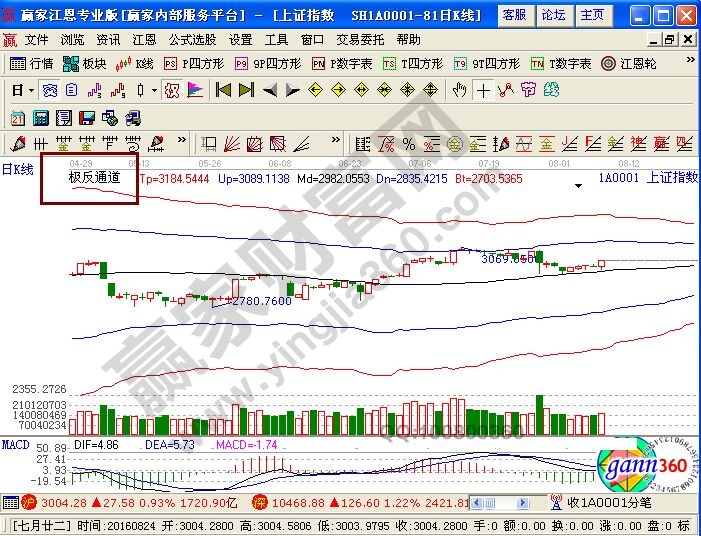Open the 9P四方形 tool
701x536 pixels.
click(x=268, y=64)
